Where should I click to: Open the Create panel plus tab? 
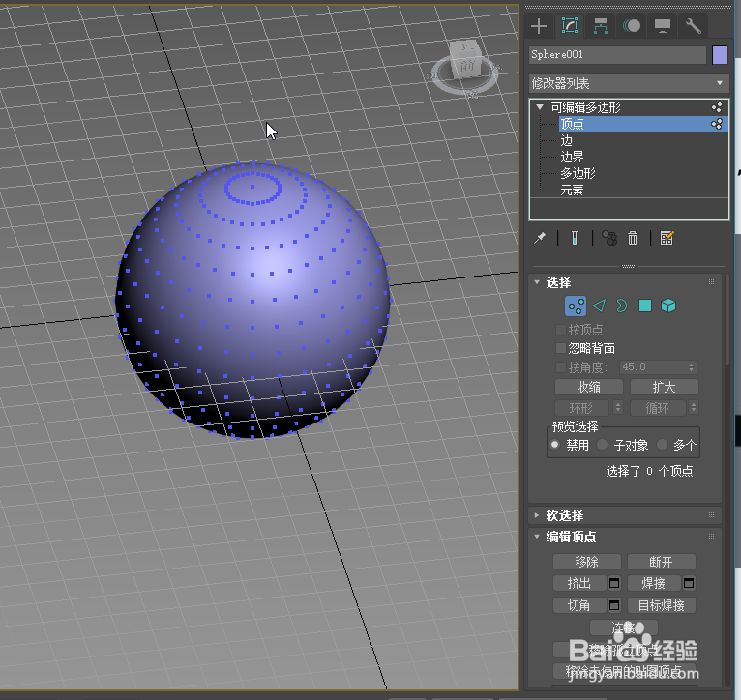click(539, 26)
